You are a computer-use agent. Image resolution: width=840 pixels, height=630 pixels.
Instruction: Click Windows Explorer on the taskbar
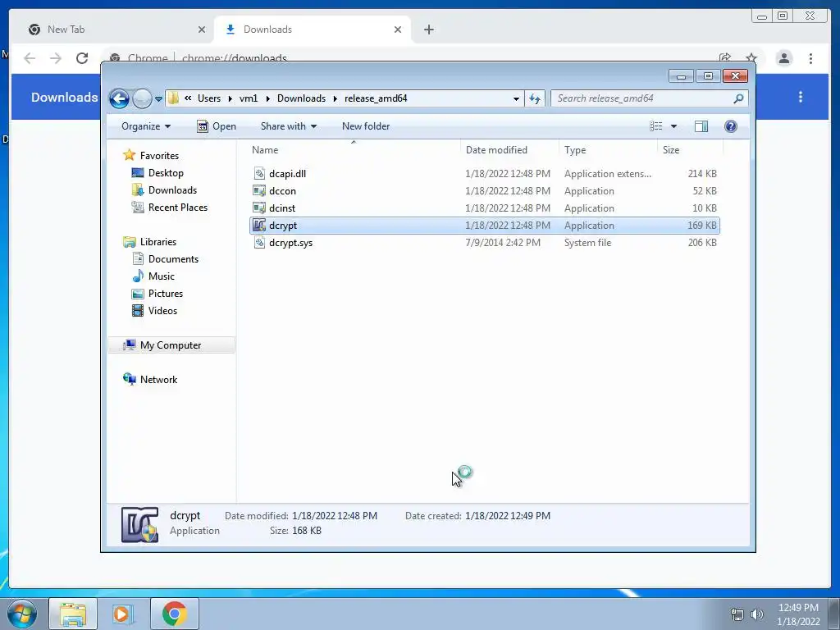coord(73,614)
